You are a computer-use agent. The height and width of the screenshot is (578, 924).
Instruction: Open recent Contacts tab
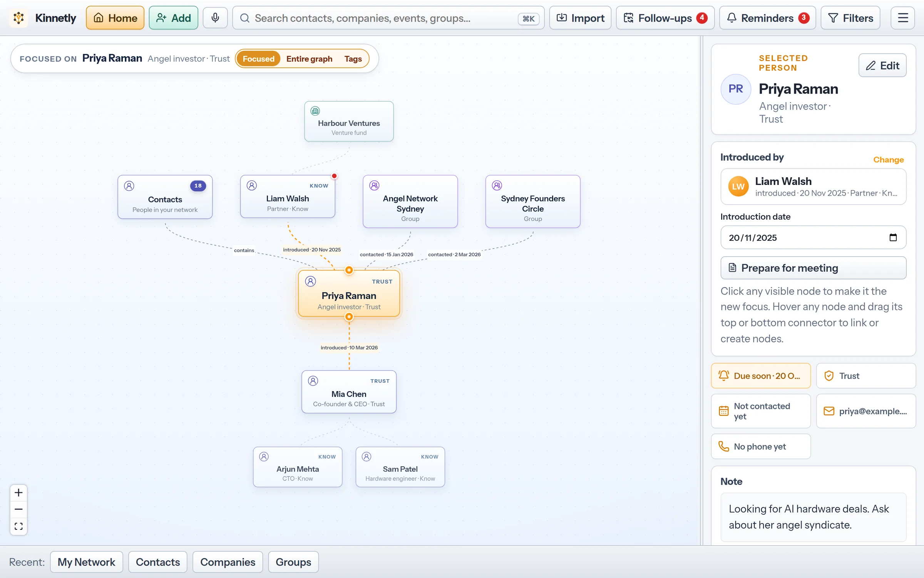(158, 562)
